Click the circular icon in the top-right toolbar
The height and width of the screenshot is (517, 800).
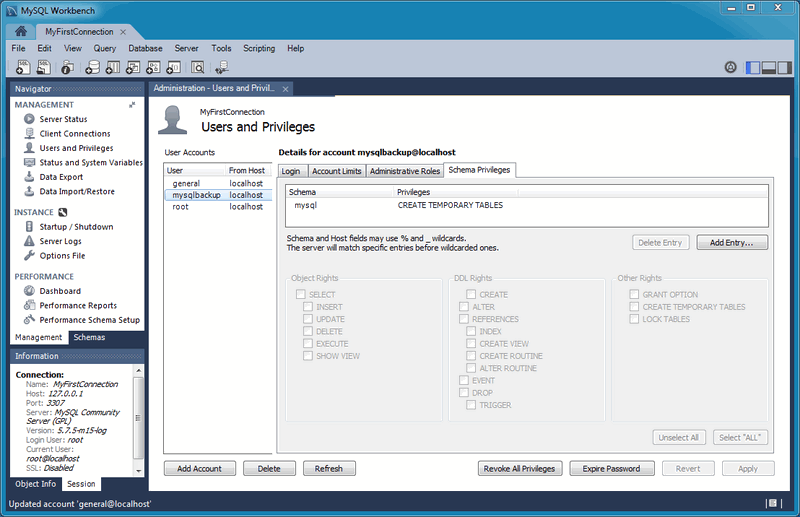coord(731,67)
